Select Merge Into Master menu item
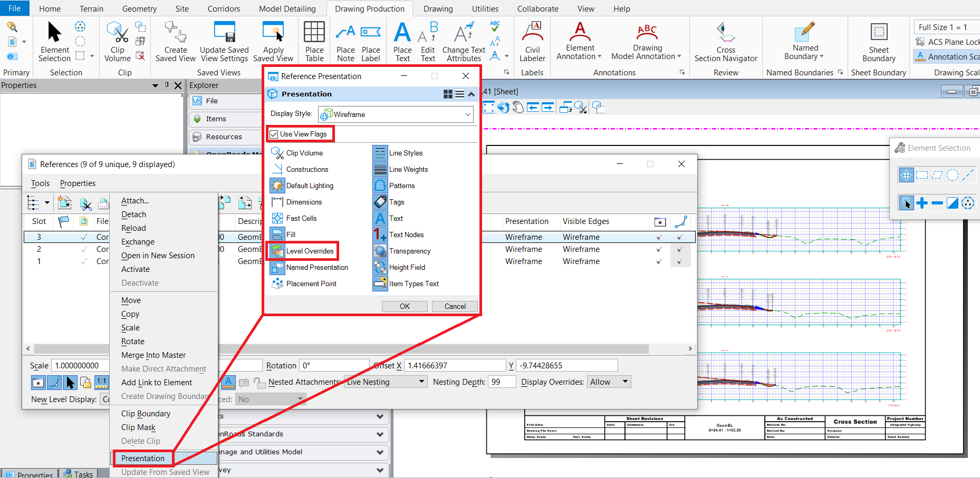The width and height of the screenshot is (980, 478). click(x=153, y=355)
